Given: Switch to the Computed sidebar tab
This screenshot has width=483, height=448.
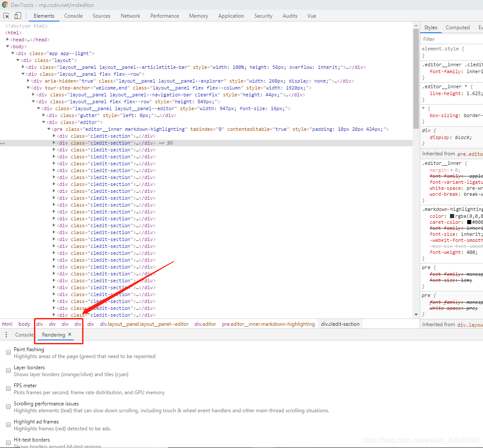Looking at the screenshot, I should (x=458, y=28).
